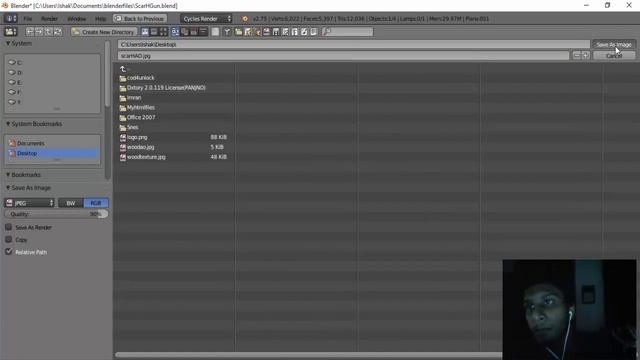The height and width of the screenshot is (360, 640).
Task: Sort files by extension
Action: 184,32
